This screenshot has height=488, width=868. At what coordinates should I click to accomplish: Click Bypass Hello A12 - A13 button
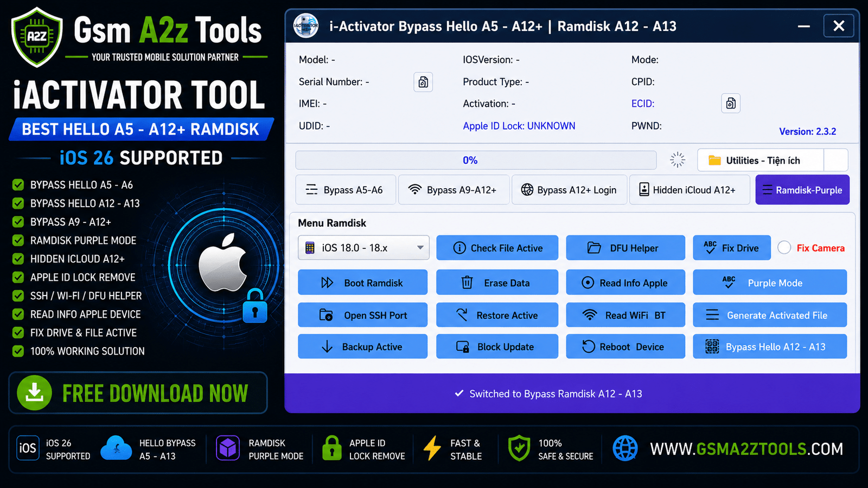(x=770, y=346)
